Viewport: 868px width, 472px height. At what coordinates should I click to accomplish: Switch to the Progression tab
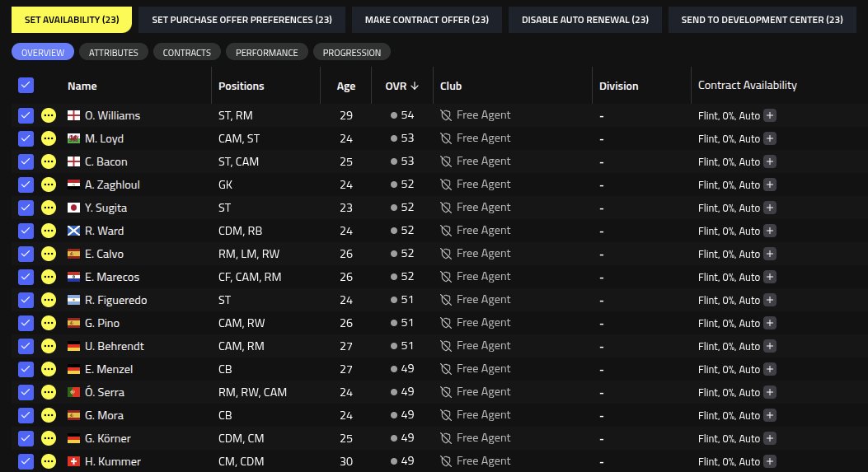click(x=351, y=52)
